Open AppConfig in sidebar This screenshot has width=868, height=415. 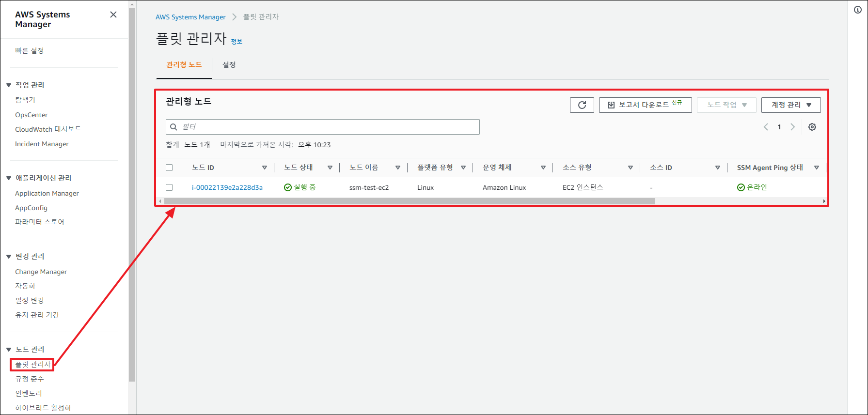[32, 208]
